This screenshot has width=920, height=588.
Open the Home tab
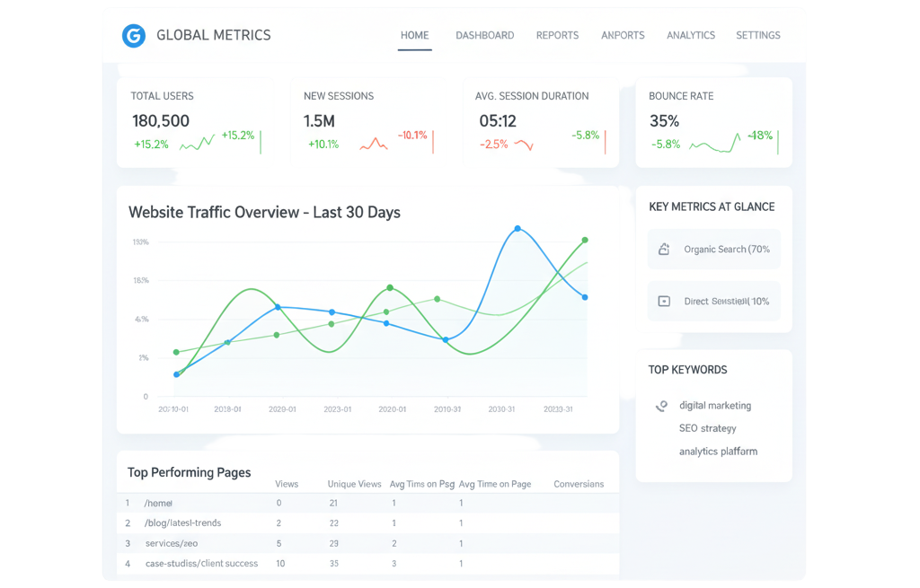click(414, 36)
